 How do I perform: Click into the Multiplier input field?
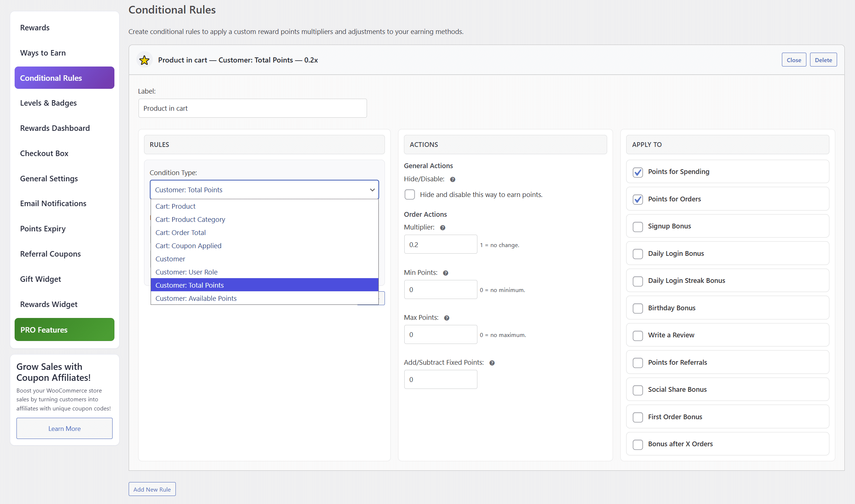440,245
